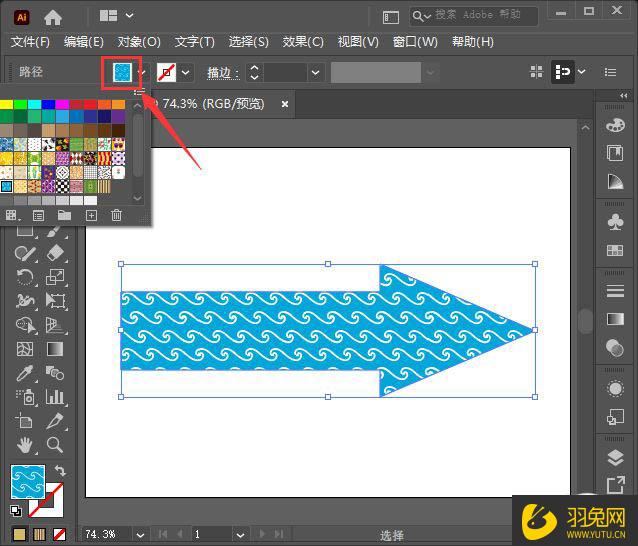The width and height of the screenshot is (638, 546).
Task: Expand the alignment options dropdown arrow
Action: [x=582, y=72]
